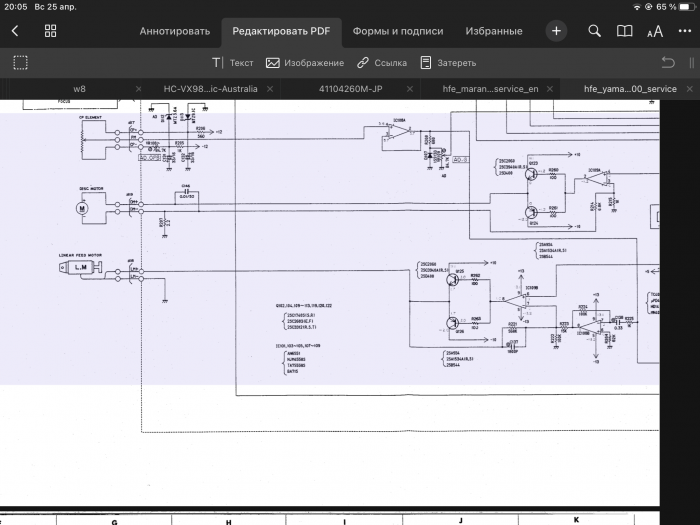Switch to the w8 document tab
Image resolution: width=700 pixels, height=525 pixels.
point(79,89)
